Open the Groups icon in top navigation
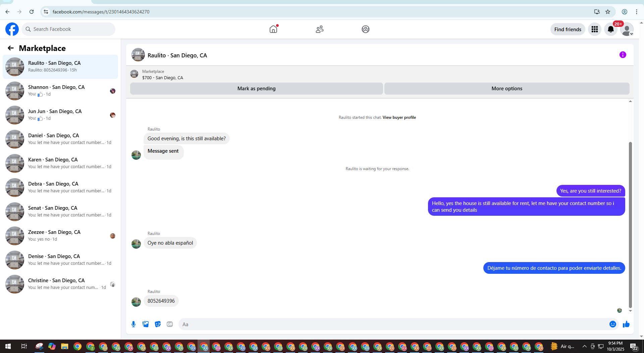 [x=366, y=29]
